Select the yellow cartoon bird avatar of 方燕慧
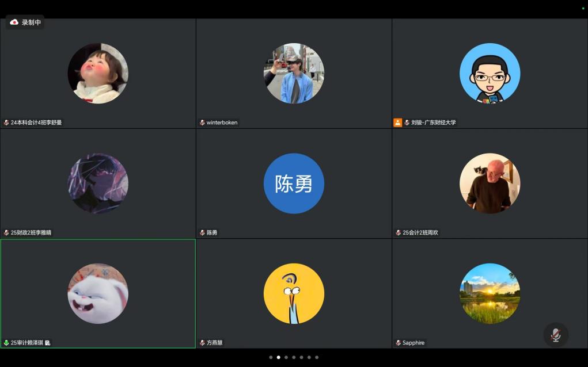588x367 pixels. pyautogui.click(x=294, y=293)
